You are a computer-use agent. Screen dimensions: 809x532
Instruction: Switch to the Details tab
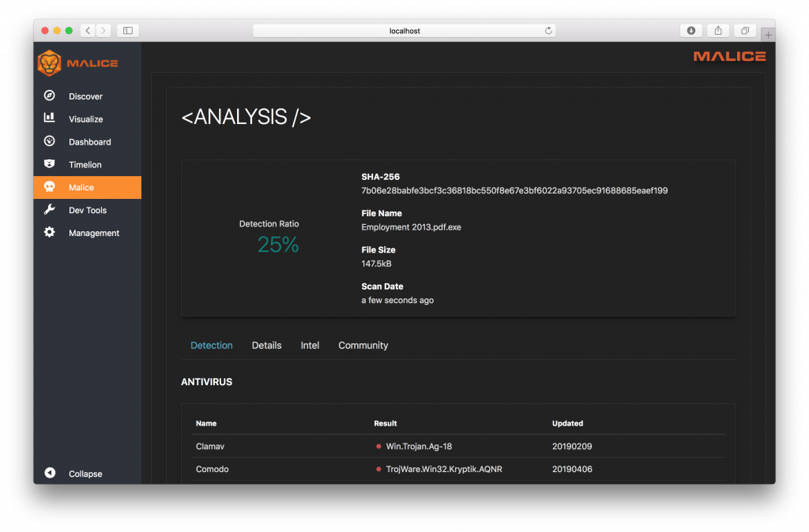pos(267,346)
